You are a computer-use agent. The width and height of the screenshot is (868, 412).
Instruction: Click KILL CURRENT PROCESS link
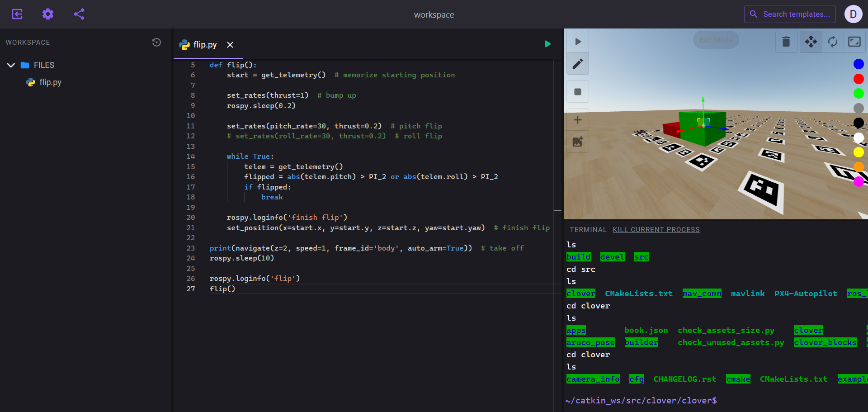pos(656,230)
